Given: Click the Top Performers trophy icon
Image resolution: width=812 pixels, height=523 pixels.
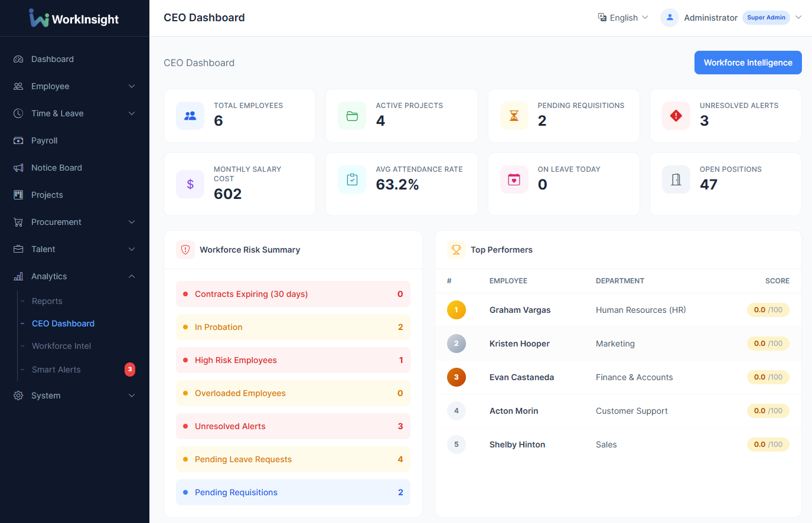Looking at the screenshot, I should [x=456, y=250].
